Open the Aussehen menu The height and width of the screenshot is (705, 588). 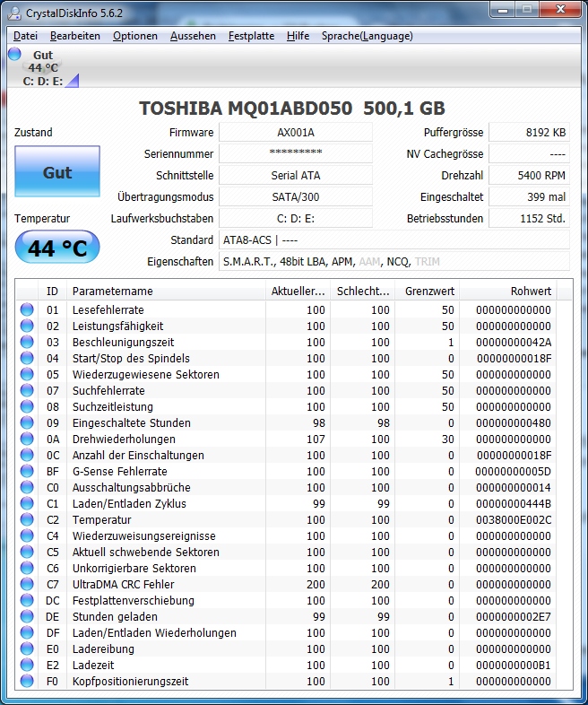pyautogui.click(x=193, y=36)
